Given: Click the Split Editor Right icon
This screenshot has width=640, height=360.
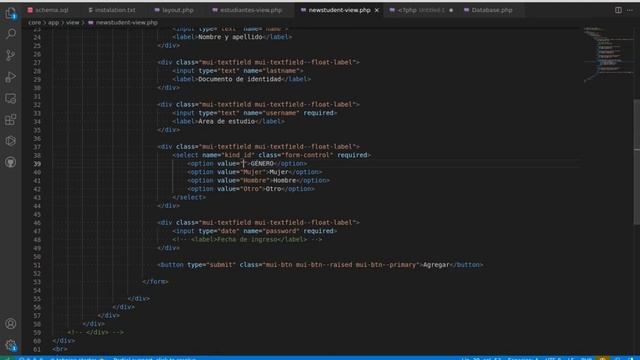Looking at the screenshot, I should (x=618, y=10).
